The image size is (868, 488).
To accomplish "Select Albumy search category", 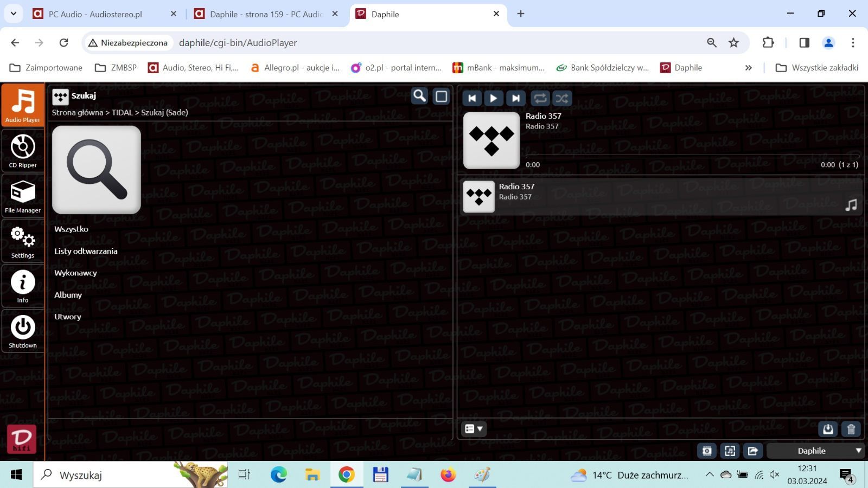I will click(x=68, y=295).
